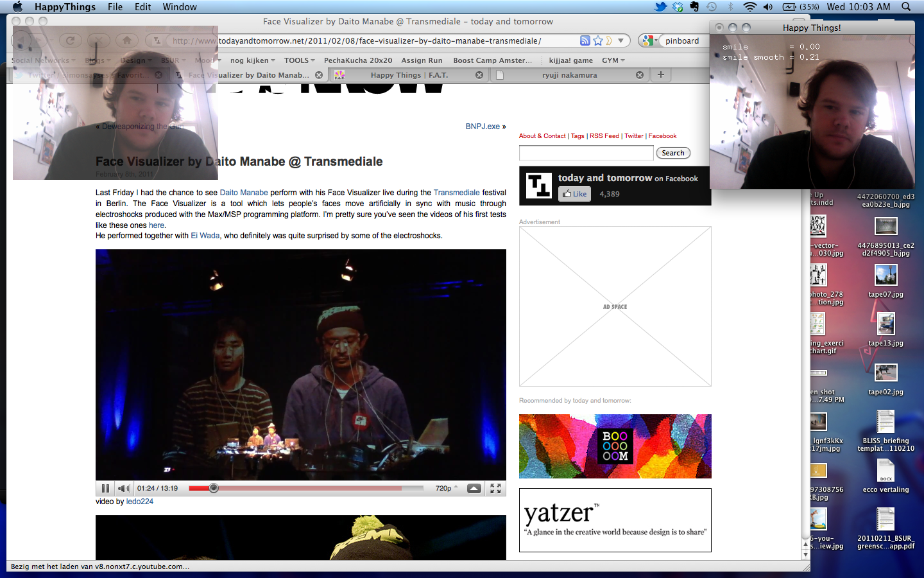Bookmark the page with the star icon

tap(598, 40)
